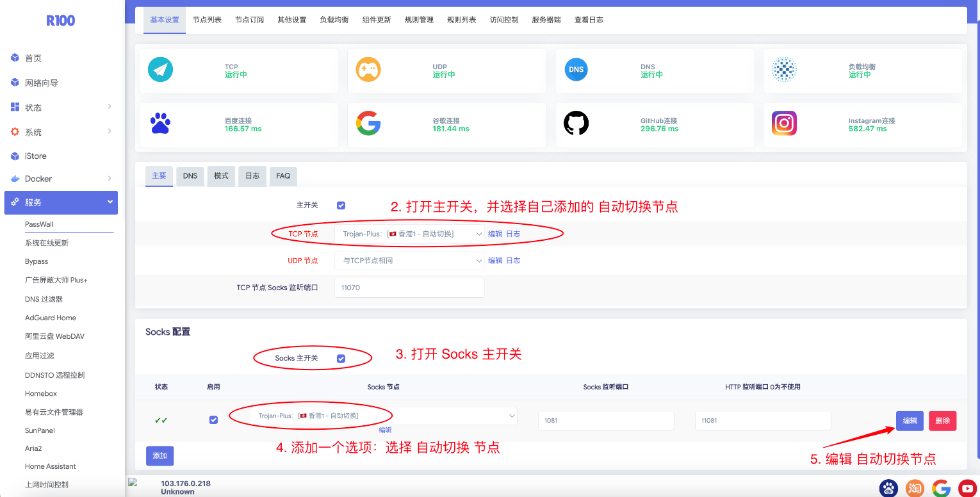Click the blue 编辑 button in Socks row
Viewport: 980px width, 497px height.
coord(910,421)
